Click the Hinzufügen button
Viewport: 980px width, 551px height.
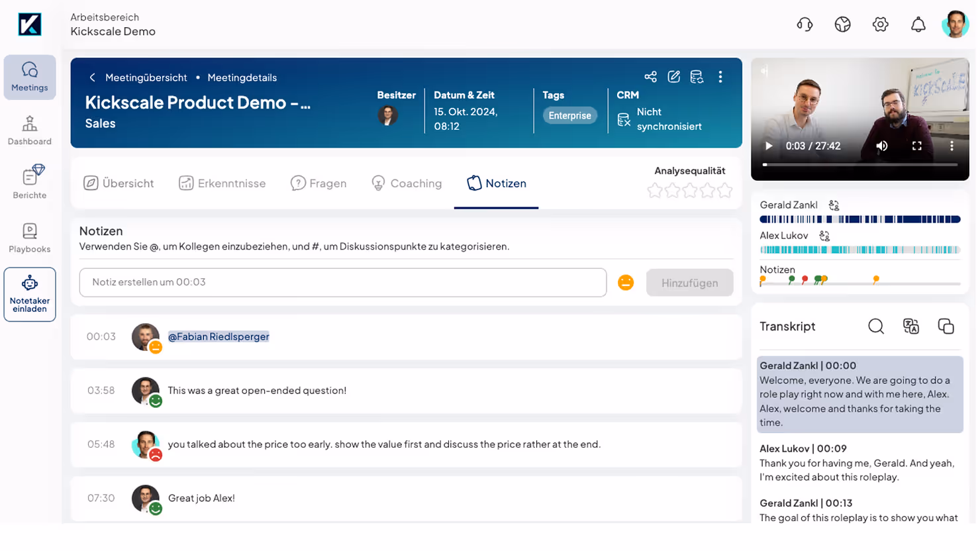(689, 283)
